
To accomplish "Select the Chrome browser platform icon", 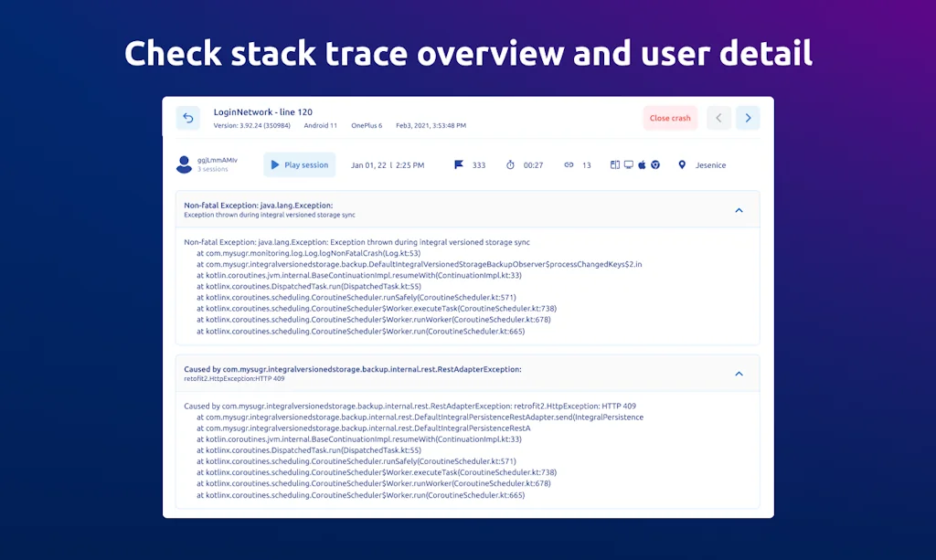I will click(x=655, y=164).
